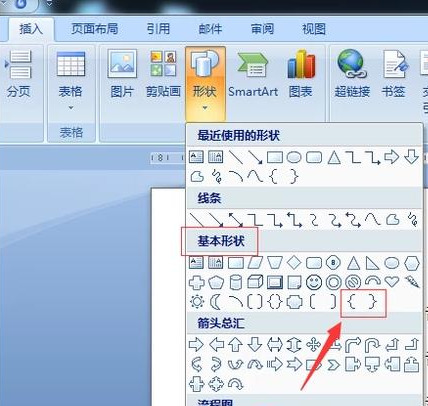Click the 图片 insert picture button
Image resolution: width=428 pixels, height=406 pixels.
coord(122,74)
